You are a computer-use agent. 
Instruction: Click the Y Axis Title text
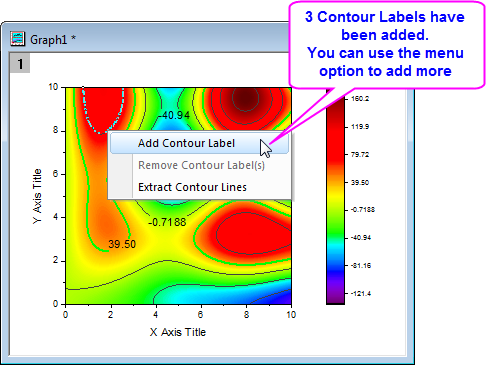click(x=37, y=196)
